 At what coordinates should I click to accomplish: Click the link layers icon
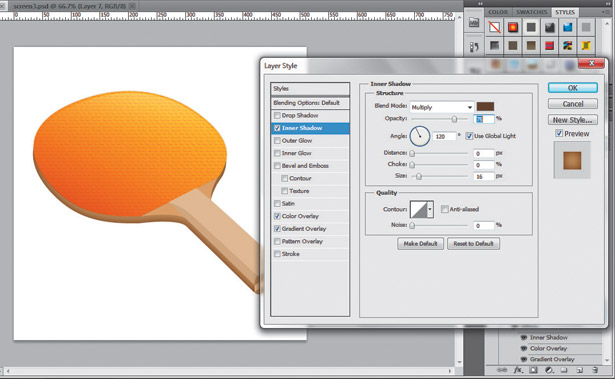pos(502,370)
